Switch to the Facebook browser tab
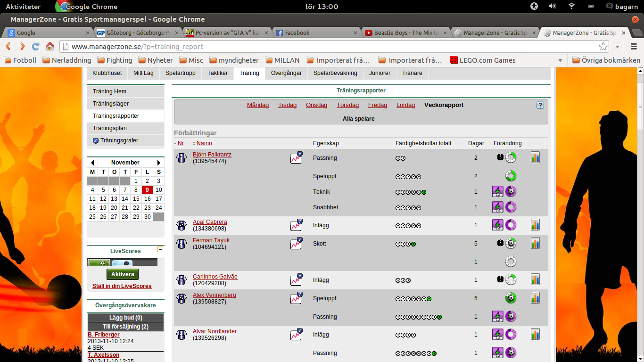This screenshot has width=644, height=362. pos(317,33)
